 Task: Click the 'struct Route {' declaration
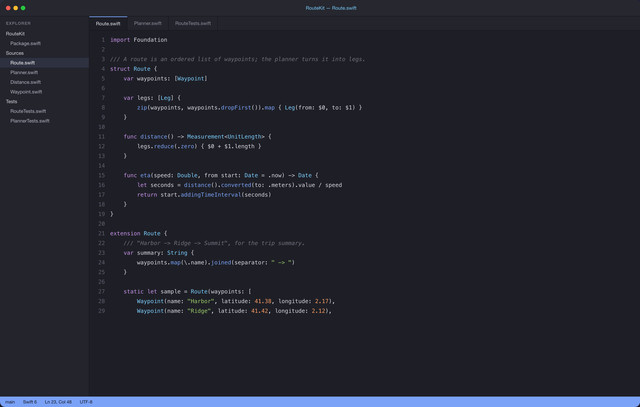click(133, 69)
